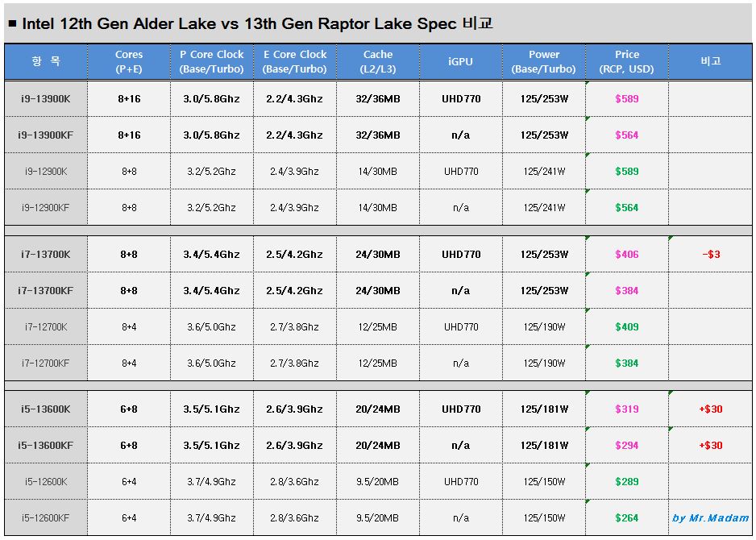The height and width of the screenshot is (540, 756).
Task: Select the -$3 note for i7-13700K
Action: (711, 254)
